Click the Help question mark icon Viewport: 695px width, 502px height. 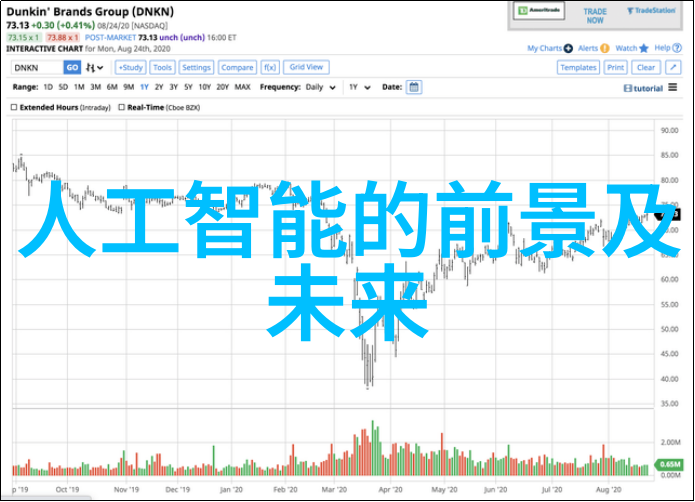click(677, 48)
